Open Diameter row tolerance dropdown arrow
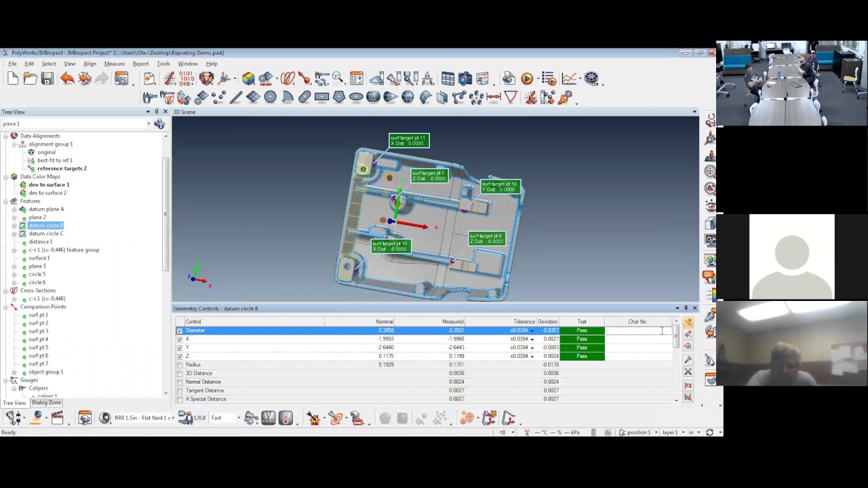The image size is (868, 488). pos(532,331)
